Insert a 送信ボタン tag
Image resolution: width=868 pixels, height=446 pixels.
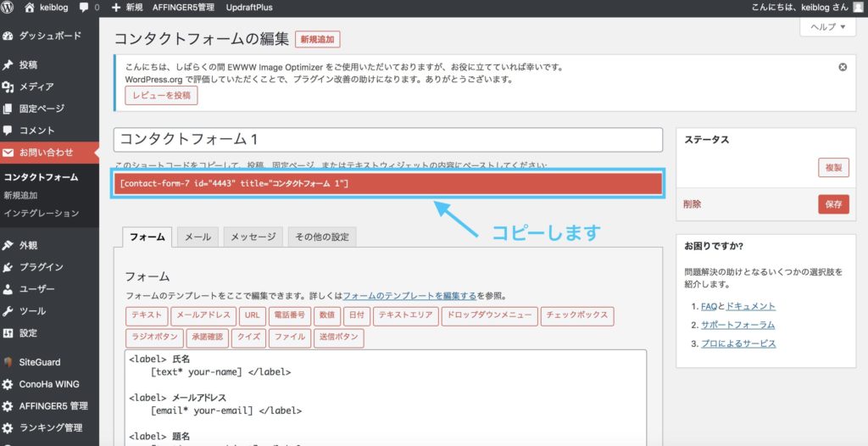click(x=339, y=338)
